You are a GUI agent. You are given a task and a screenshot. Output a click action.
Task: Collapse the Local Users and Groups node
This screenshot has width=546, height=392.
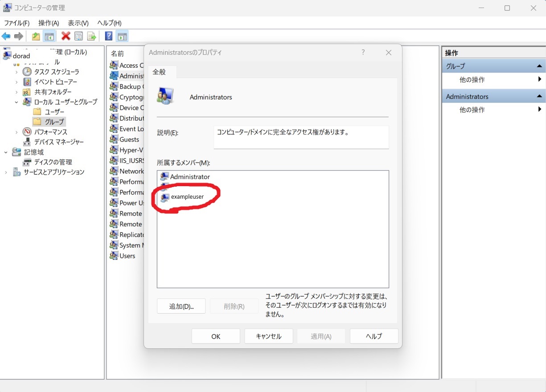click(16, 102)
